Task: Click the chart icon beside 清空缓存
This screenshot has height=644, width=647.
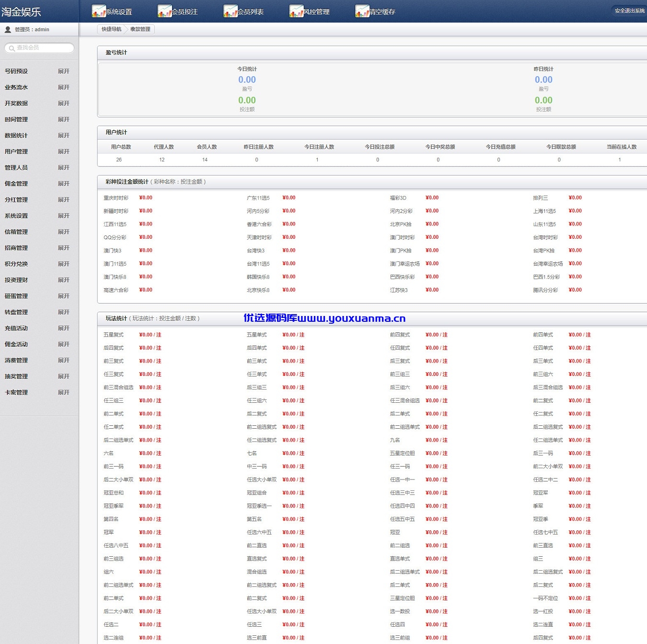Action: point(362,11)
